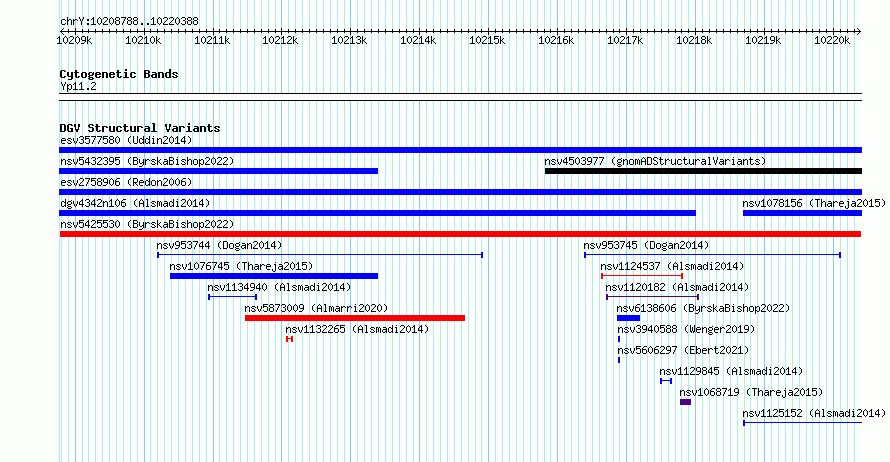The image size is (890, 462).
Task: Select the blue esv3577580 variant bar
Action: point(460,150)
